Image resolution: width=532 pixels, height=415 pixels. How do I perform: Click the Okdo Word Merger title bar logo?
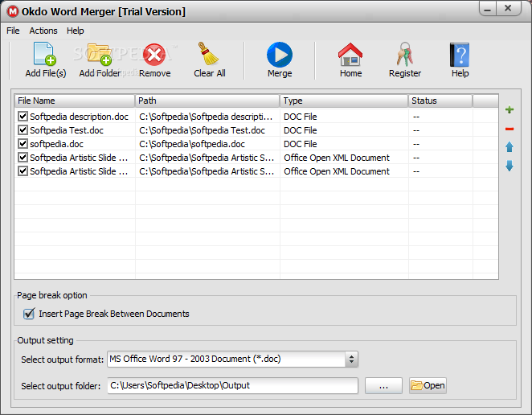pyautogui.click(x=13, y=11)
